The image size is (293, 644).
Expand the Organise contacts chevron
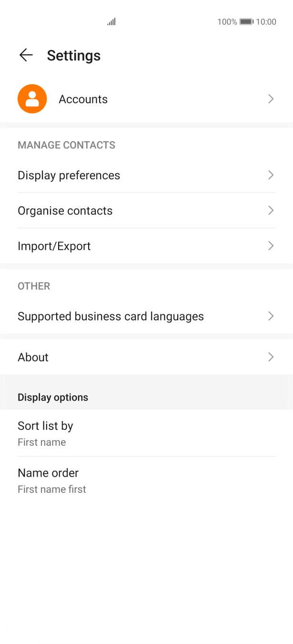click(x=271, y=210)
